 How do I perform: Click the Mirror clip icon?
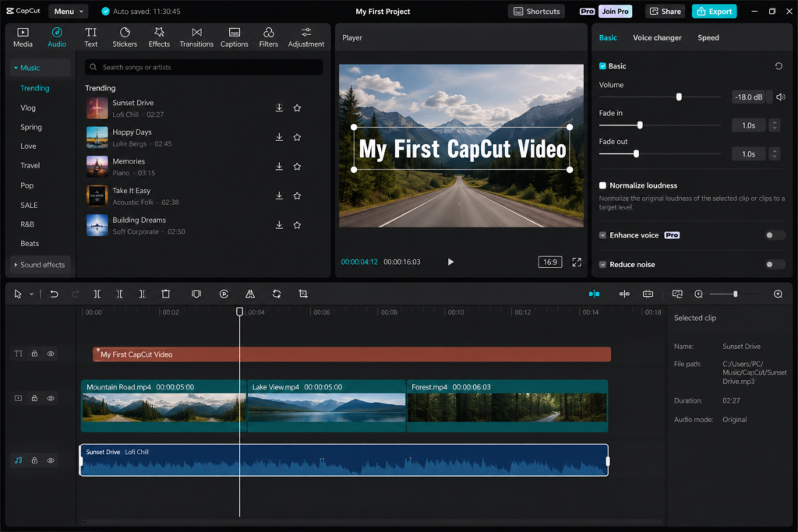[250, 294]
